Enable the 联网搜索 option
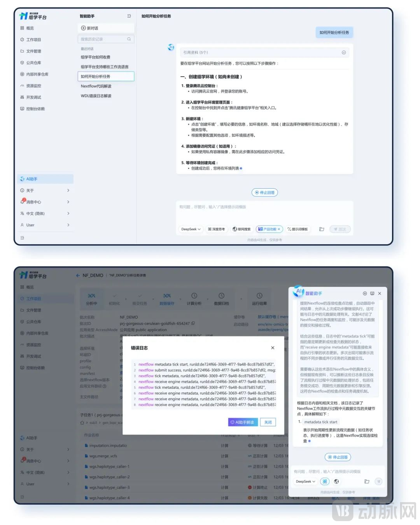420x525 pixels. (241, 229)
